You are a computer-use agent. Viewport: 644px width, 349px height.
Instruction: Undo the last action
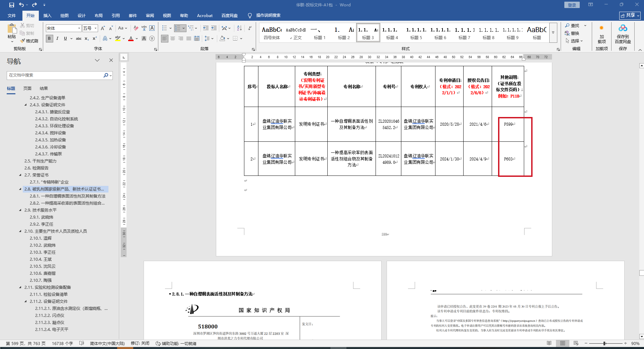tap(21, 5)
